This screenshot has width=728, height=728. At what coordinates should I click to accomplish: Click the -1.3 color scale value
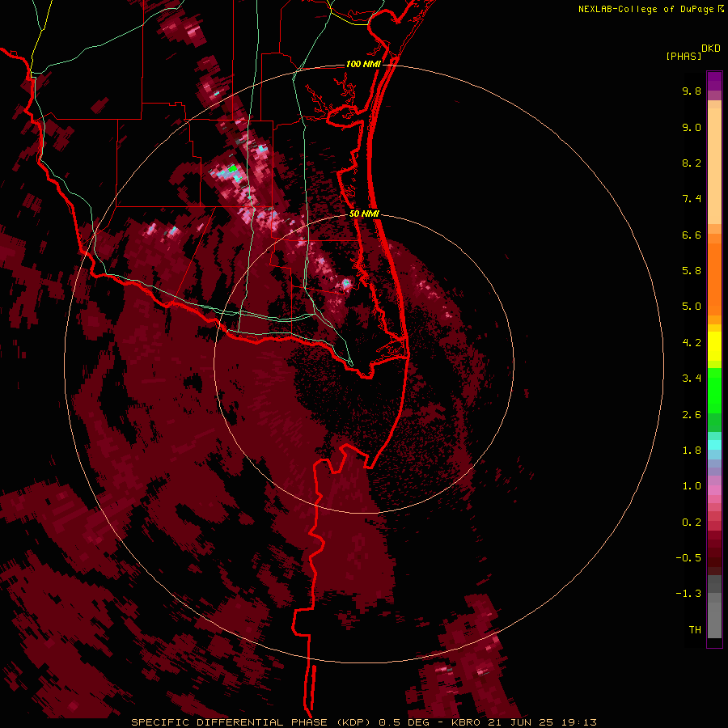click(688, 594)
